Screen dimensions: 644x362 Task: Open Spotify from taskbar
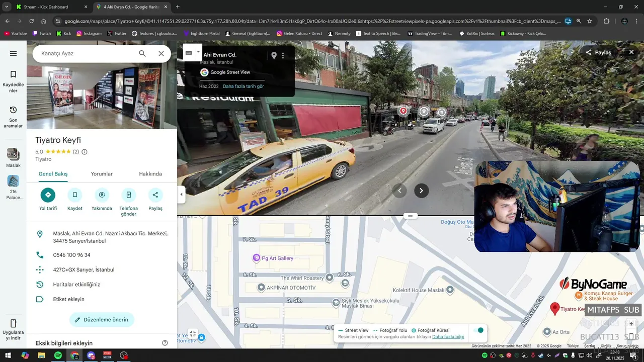(58, 355)
